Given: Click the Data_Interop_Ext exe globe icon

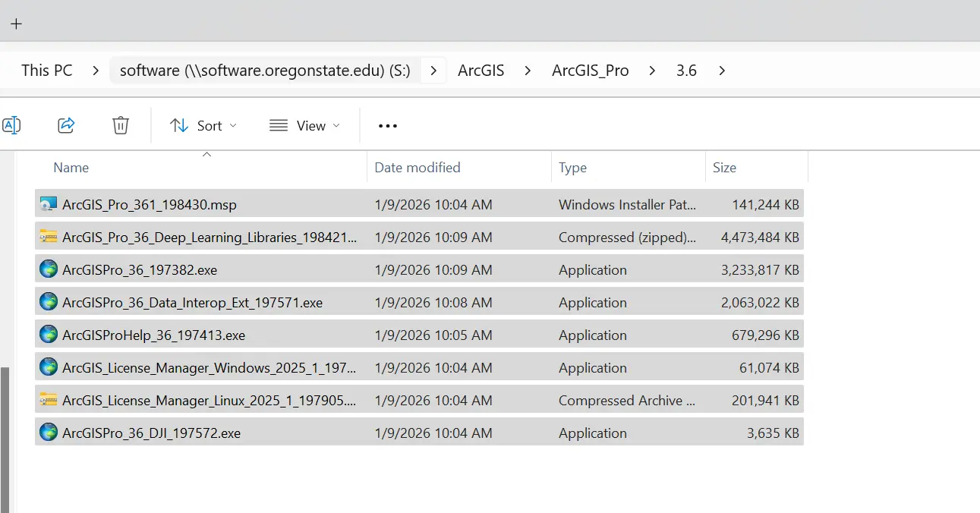Looking at the screenshot, I should click(x=49, y=302).
